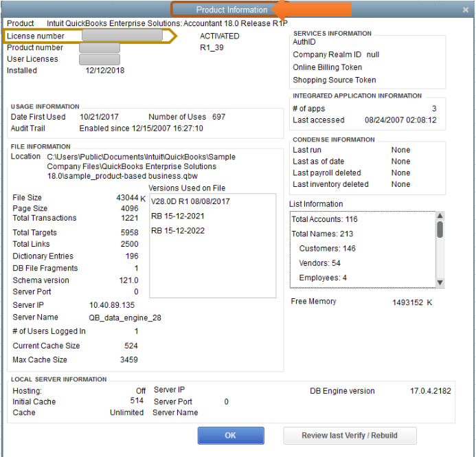Click the file location path text
The image size is (476, 457).
(141, 166)
